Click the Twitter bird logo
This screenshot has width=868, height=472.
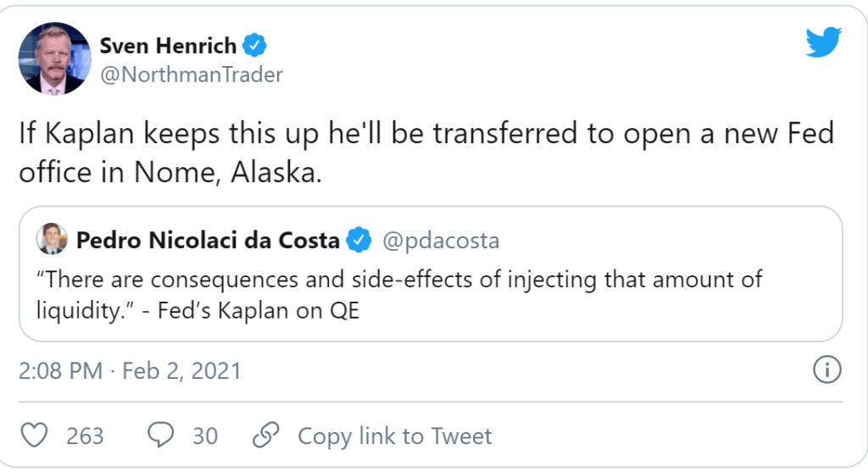[x=823, y=42]
